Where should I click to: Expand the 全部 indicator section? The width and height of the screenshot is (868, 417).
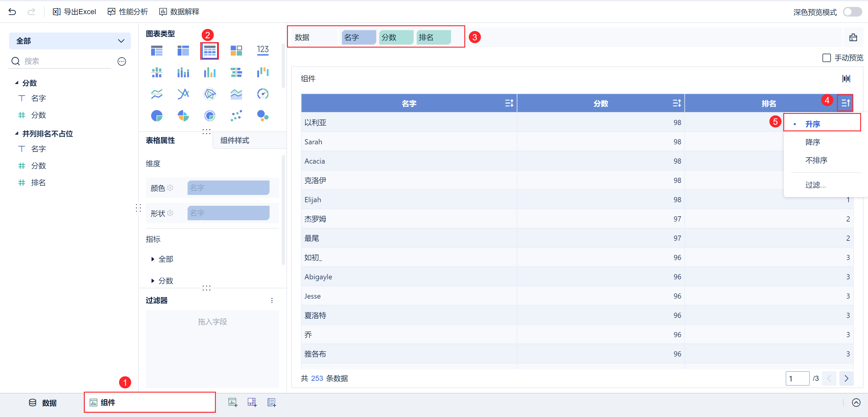(153, 259)
